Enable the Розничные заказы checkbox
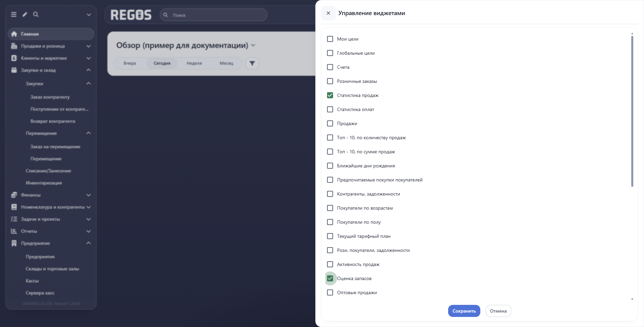This screenshot has height=327, width=644. click(x=330, y=81)
